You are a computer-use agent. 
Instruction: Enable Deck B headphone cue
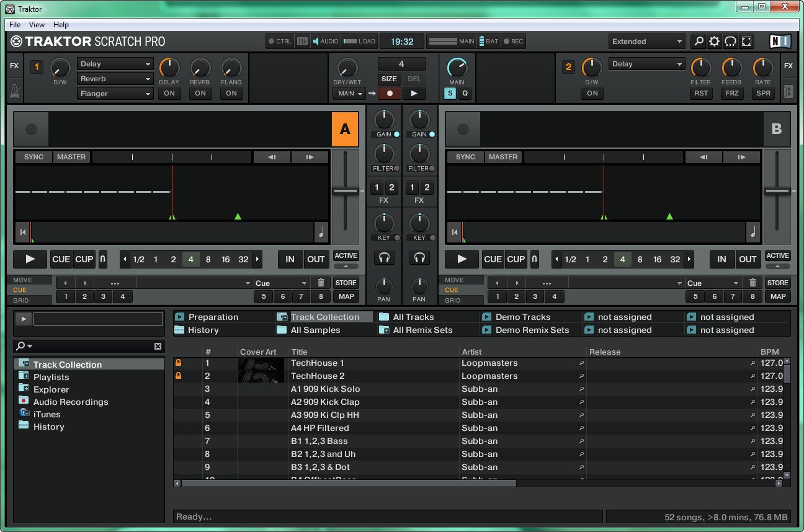(420, 258)
